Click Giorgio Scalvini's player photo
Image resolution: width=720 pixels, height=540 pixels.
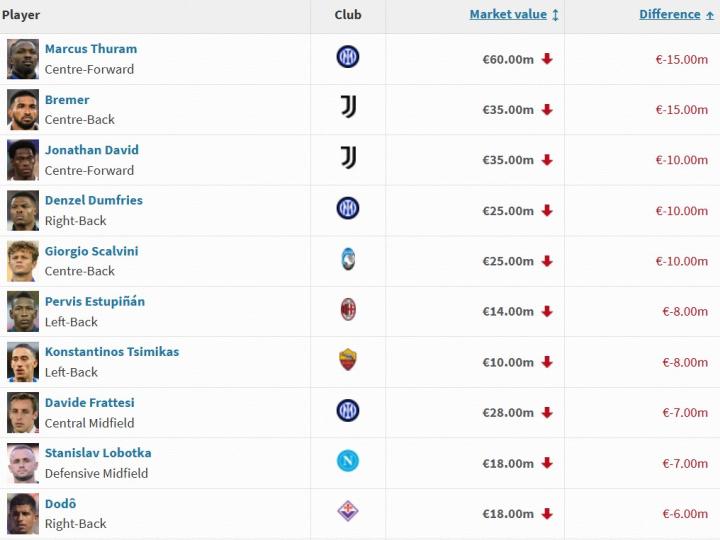23,261
